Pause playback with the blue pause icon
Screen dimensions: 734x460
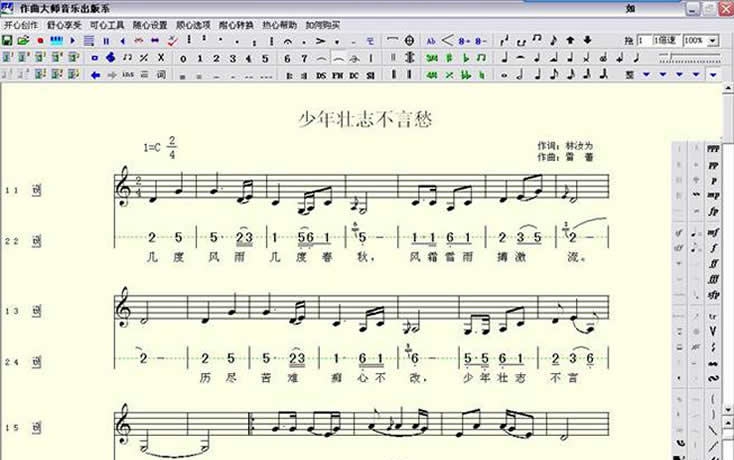pos(106,41)
